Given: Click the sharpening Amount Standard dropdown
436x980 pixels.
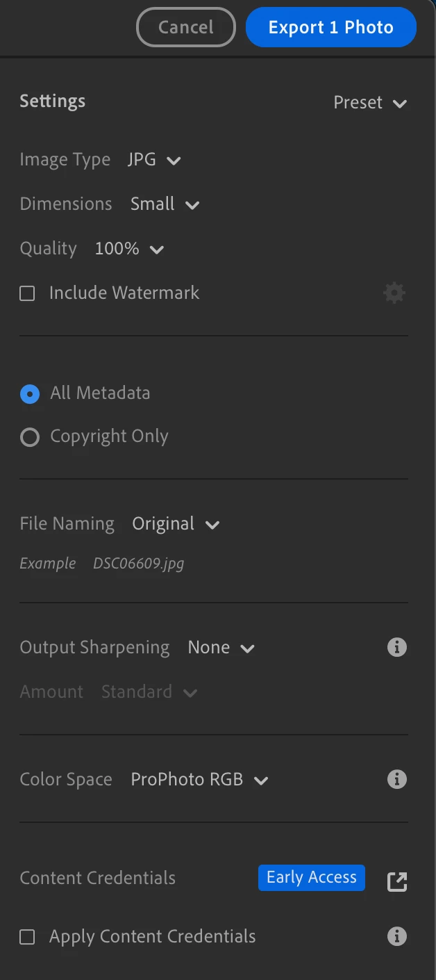Looking at the screenshot, I should pos(149,692).
